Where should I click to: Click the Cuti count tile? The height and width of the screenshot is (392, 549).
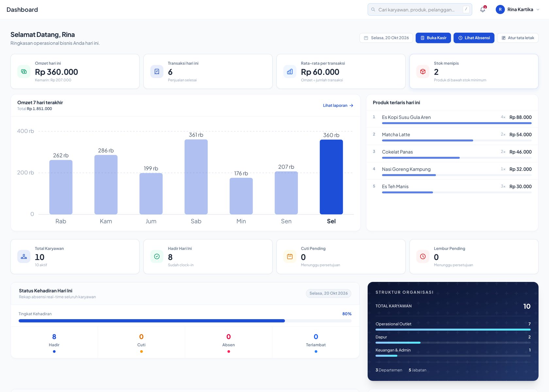coord(141,342)
